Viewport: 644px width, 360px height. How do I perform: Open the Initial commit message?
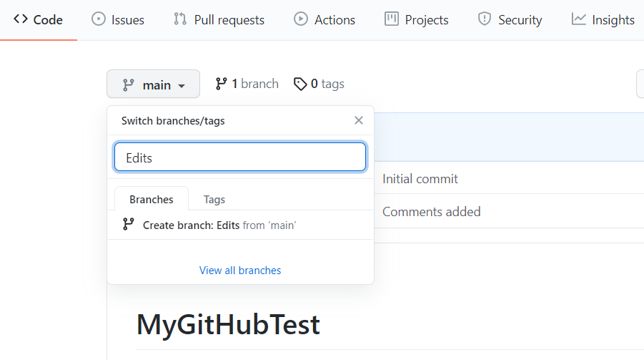click(420, 179)
